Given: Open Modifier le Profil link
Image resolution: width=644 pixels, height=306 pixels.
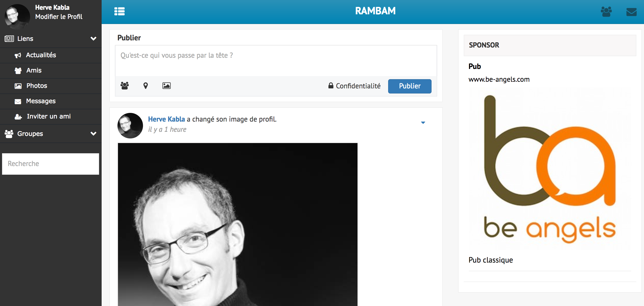Looking at the screenshot, I should (x=59, y=17).
